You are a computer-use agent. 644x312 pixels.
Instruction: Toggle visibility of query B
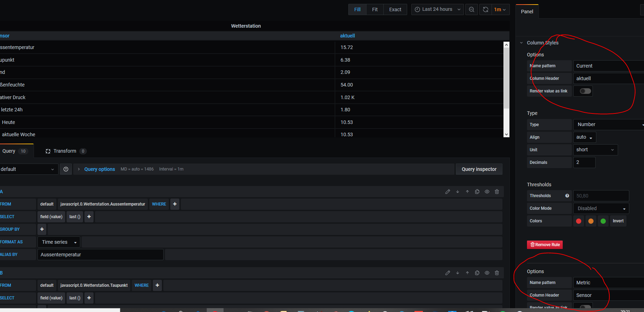click(x=487, y=273)
